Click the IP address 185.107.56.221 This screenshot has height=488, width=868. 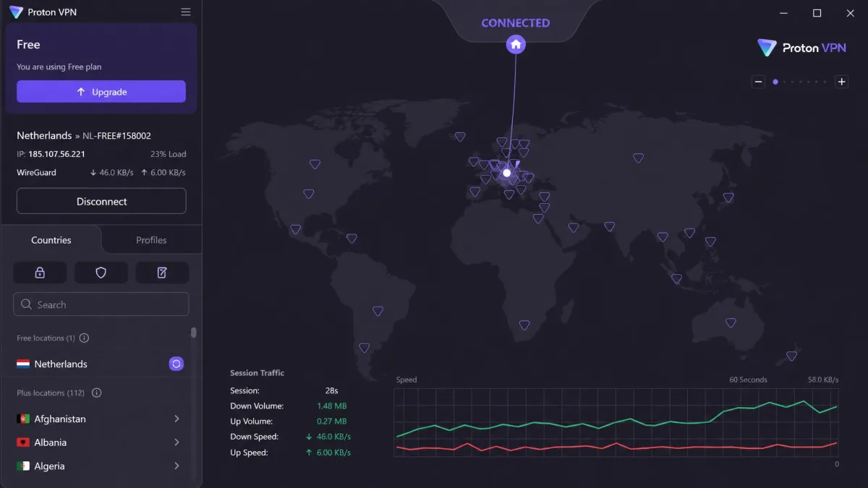click(x=56, y=154)
